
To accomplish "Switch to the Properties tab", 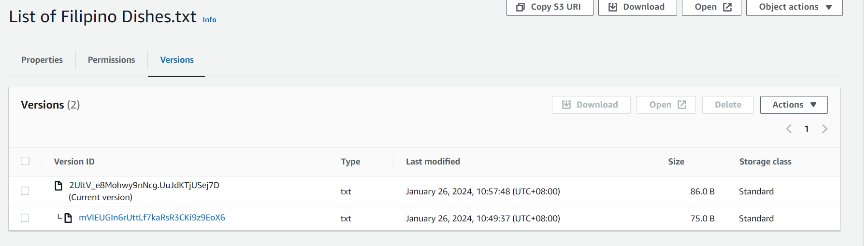I will pos(42,60).
